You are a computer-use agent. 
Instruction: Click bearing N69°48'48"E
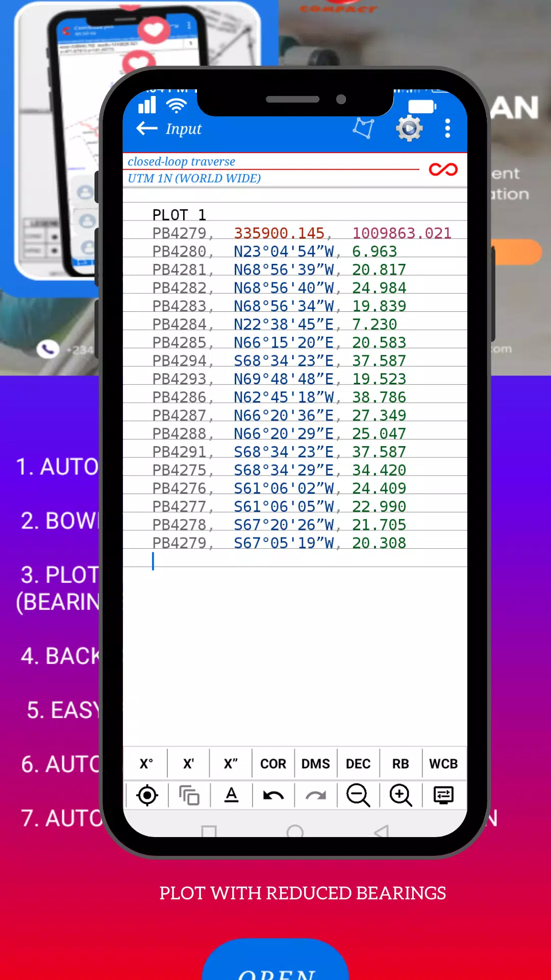tap(284, 379)
